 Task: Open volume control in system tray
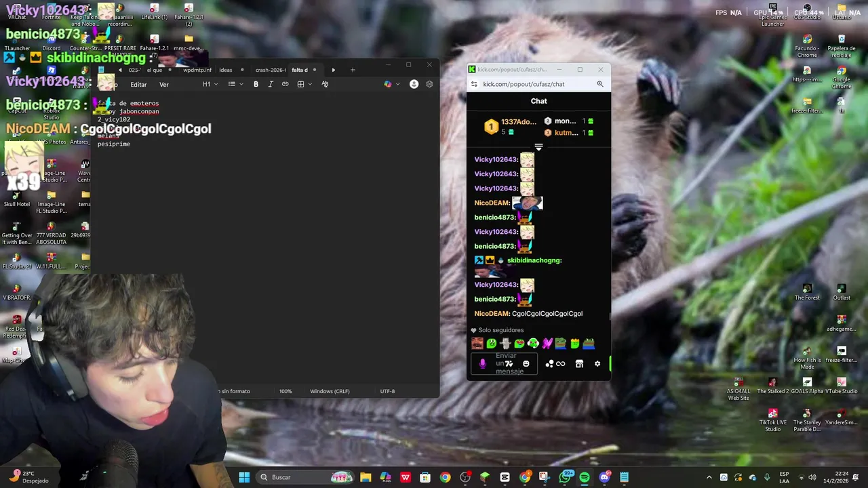click(812, 477)
